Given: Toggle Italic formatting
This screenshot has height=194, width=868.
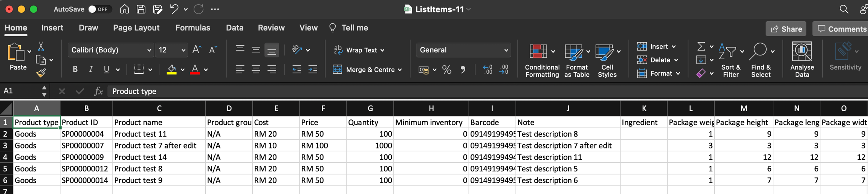Looking at the screenshot, I should coord(90,70).
